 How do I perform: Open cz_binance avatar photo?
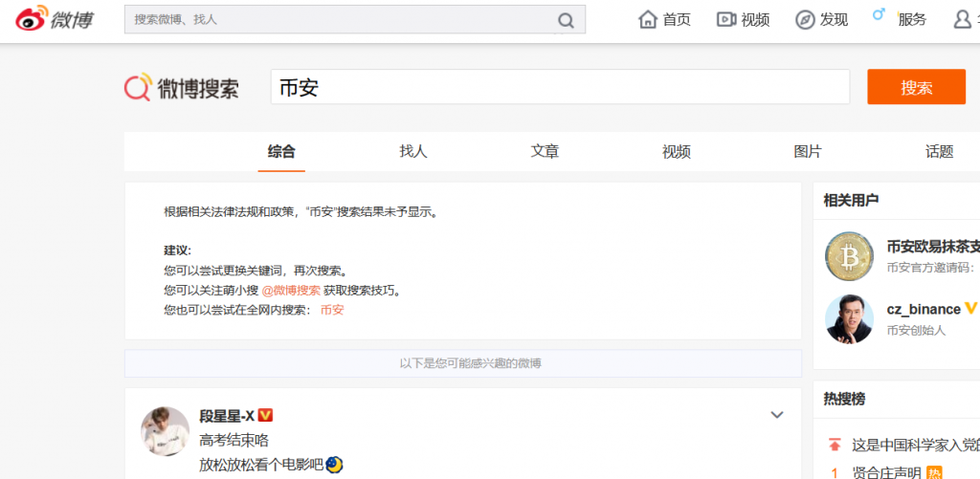pyautogui.click(x=849, y=319)
